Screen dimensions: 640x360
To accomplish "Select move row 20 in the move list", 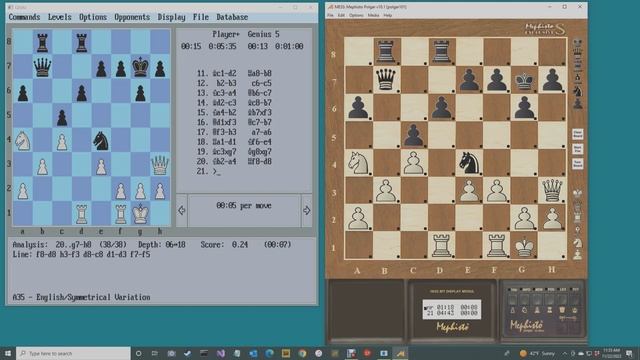I will point(234,162).
